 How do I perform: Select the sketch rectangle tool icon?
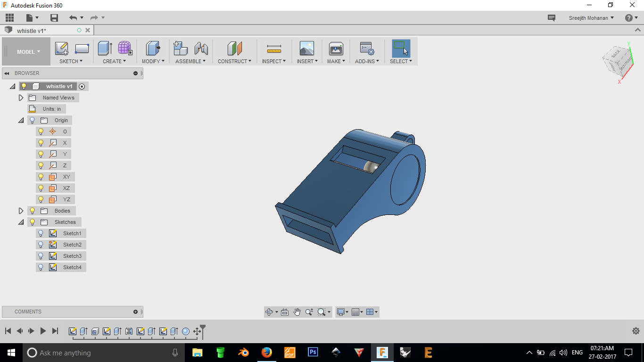(82, 49)
